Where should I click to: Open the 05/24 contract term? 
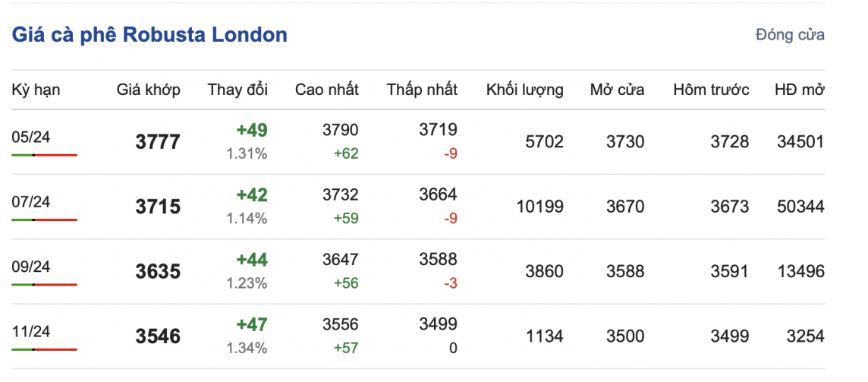coord(30,137)
